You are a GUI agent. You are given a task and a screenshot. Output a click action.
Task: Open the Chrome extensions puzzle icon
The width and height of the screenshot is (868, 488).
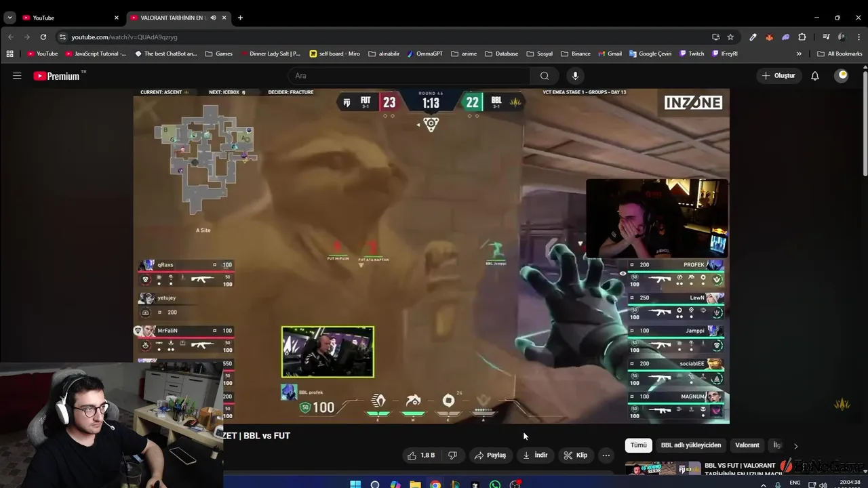click(x=802, y=37)
